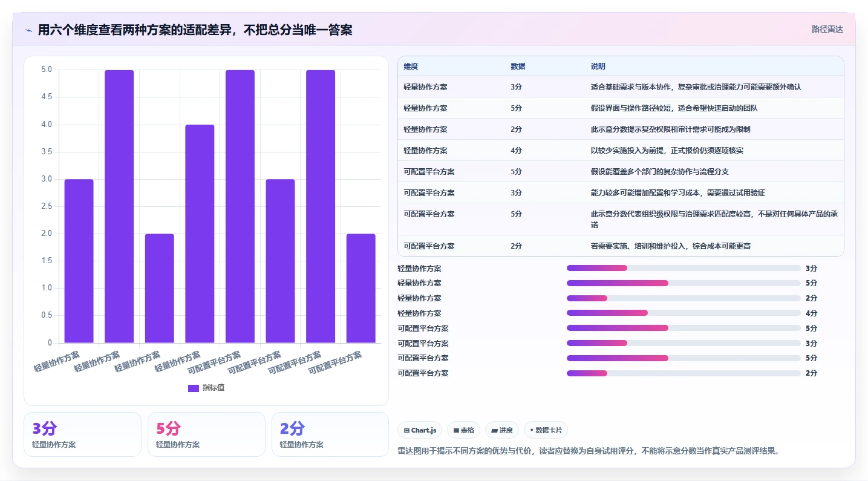Open the 5分 轻量协作方案 stat card
This screenshot has width=868, height=481.
pyautogui.click(x=206, y=434)
